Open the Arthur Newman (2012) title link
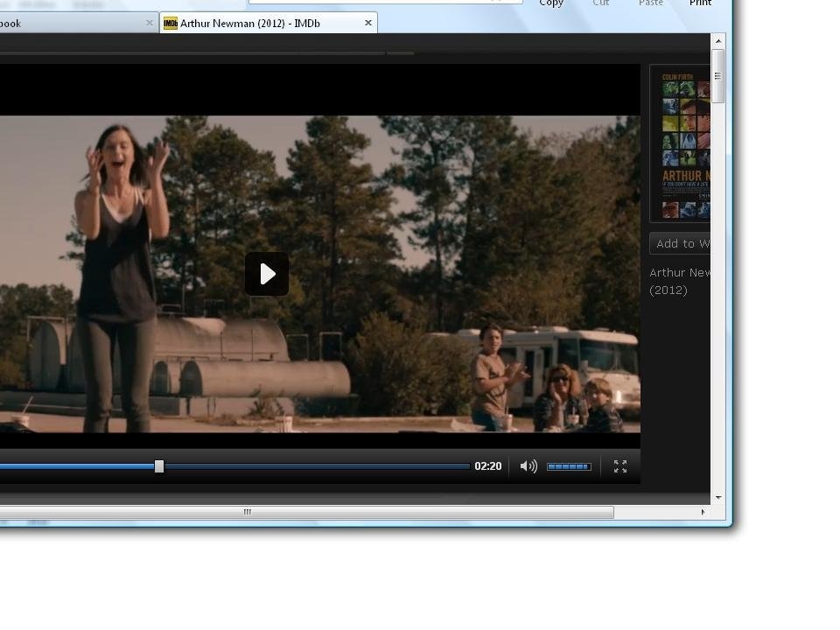 [680, 281]
